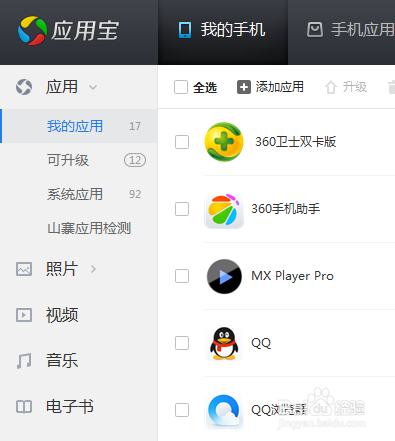Click the 360卫士双卡版 app name

tap(296, 142)
